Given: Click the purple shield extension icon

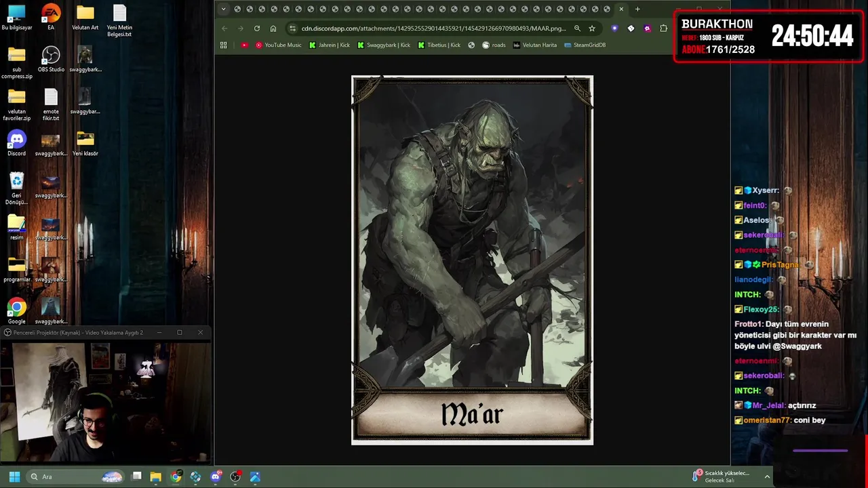Looking at the screenshot, I should (614, 28).
